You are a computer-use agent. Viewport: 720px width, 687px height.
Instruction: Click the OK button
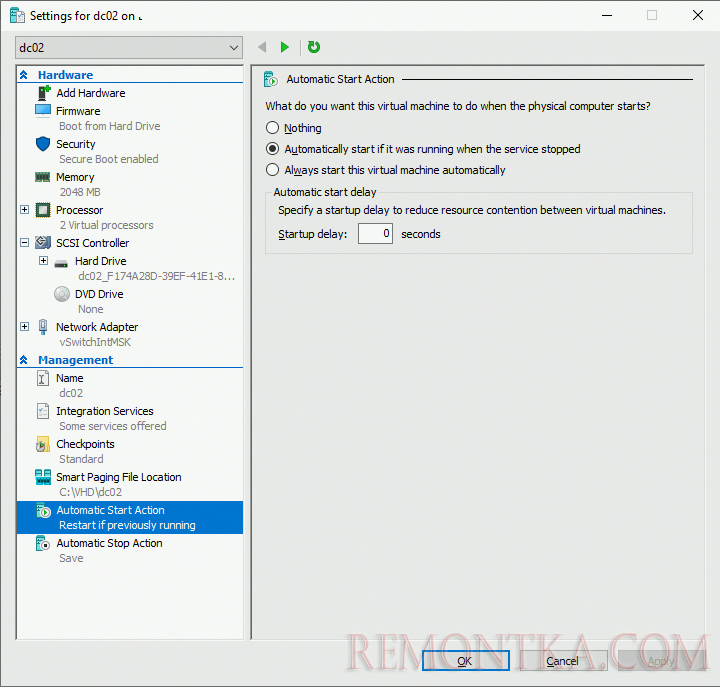click(x=466, y=661)
